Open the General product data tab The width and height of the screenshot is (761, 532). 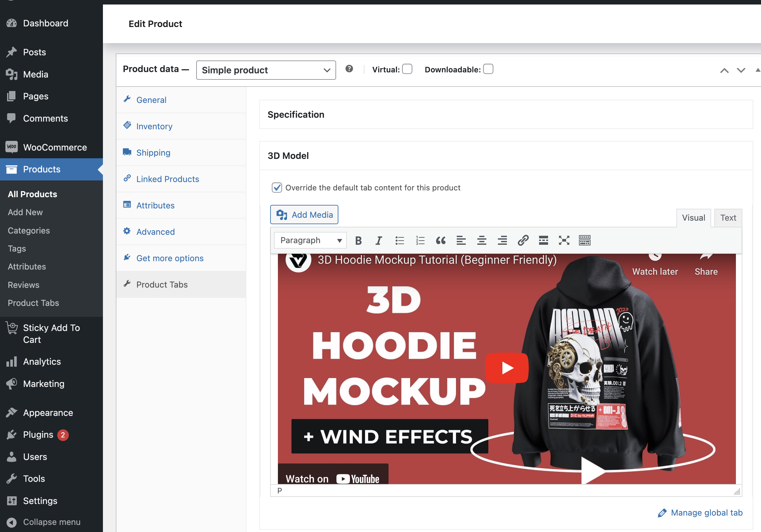coord(181,100)
